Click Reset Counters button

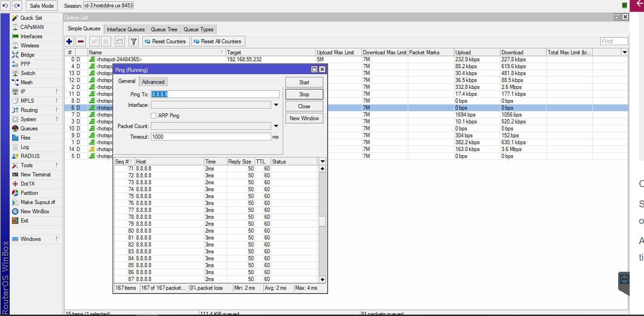(x=166, y=41)
